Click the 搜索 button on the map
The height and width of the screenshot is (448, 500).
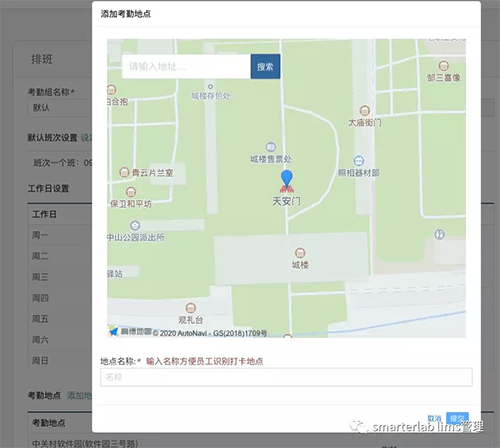pyautogui.click(x=265, y=66)
